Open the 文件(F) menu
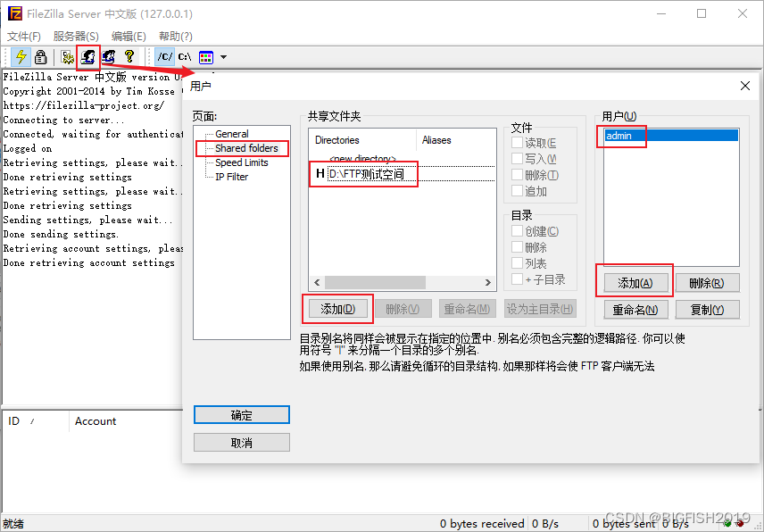 24,36
